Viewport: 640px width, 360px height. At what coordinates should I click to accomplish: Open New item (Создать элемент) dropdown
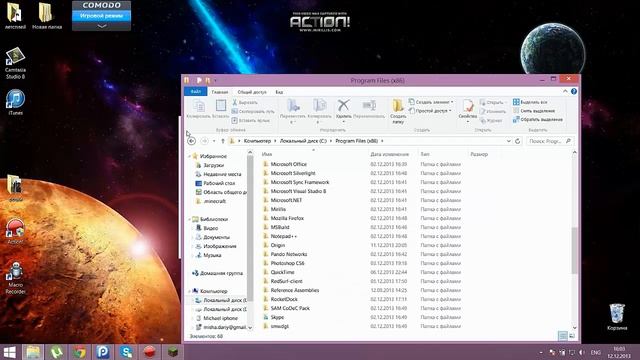click(431, 102)
